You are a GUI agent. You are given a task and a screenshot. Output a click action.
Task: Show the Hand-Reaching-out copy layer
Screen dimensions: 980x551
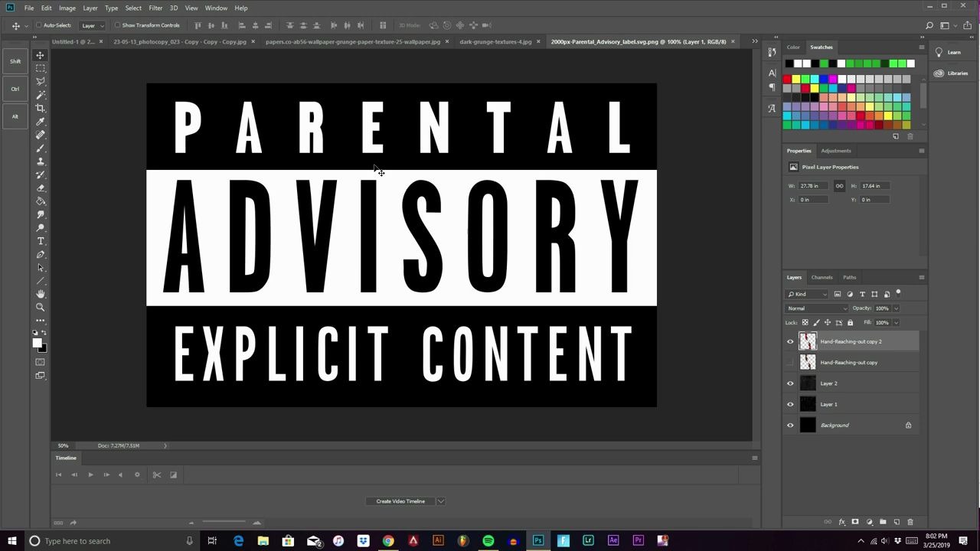point(791,363)
